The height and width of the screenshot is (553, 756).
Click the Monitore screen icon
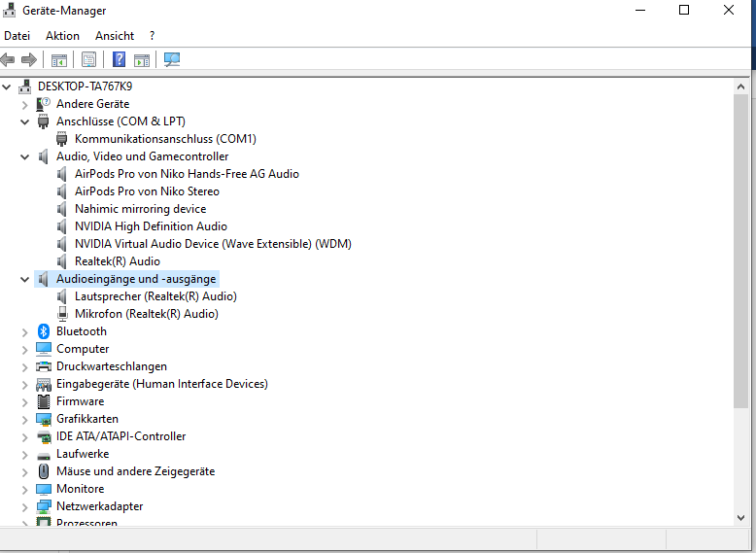[x=44, y=489]
